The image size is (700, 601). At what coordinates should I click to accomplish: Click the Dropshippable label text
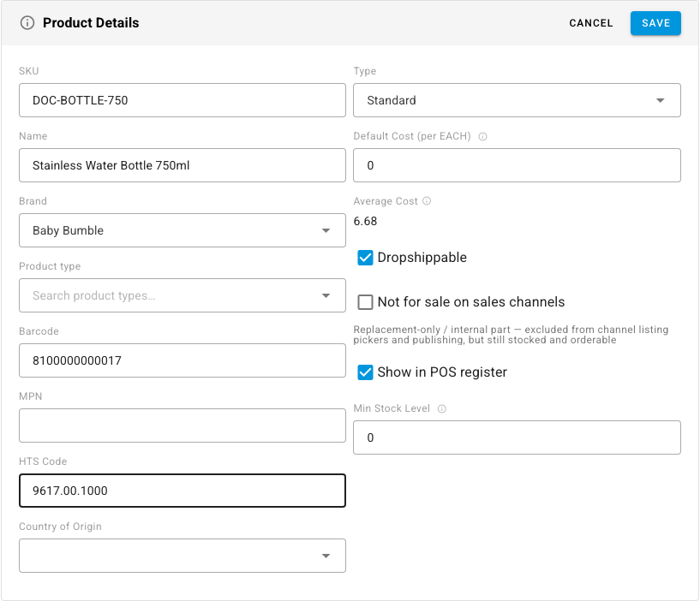pyautogui.click(x=422, y=258)
